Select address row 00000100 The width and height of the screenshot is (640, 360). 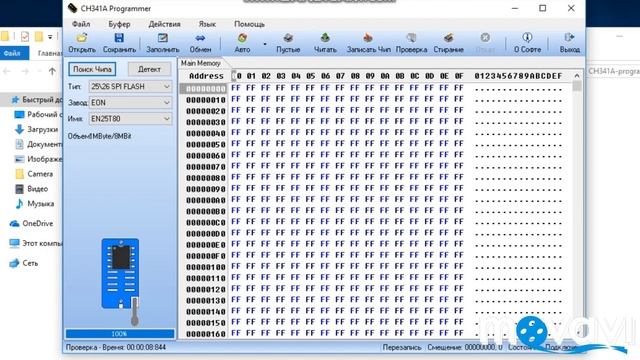206,267
